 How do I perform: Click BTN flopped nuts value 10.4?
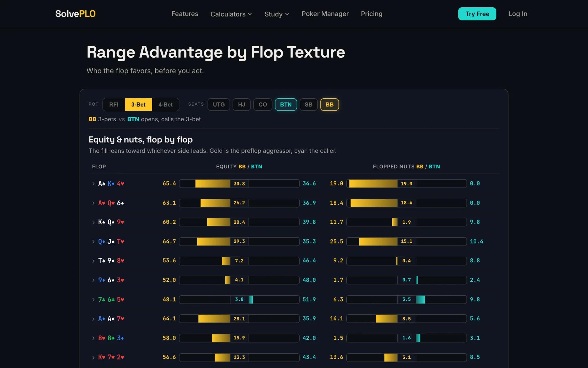pos(476,241)
